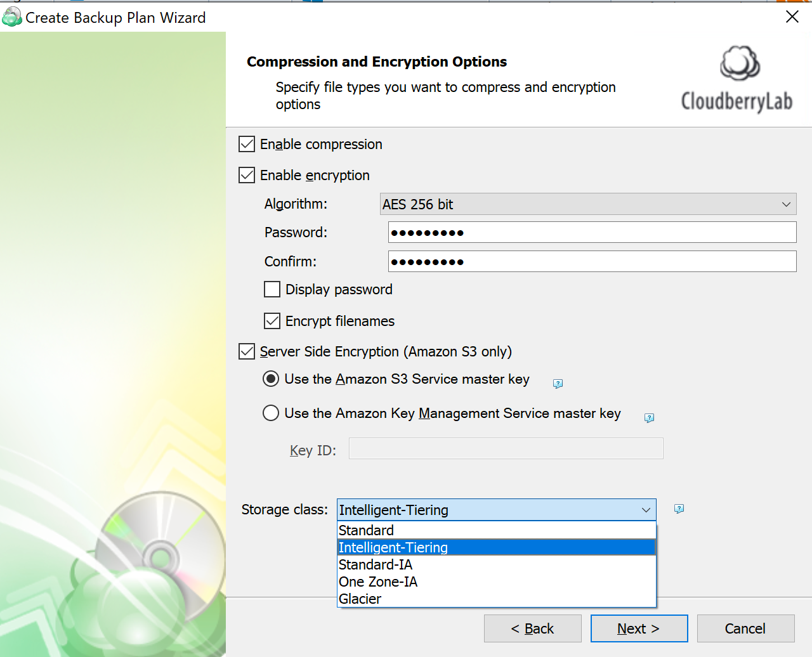
Task: Click the Next button
Action: coord(639,628)
